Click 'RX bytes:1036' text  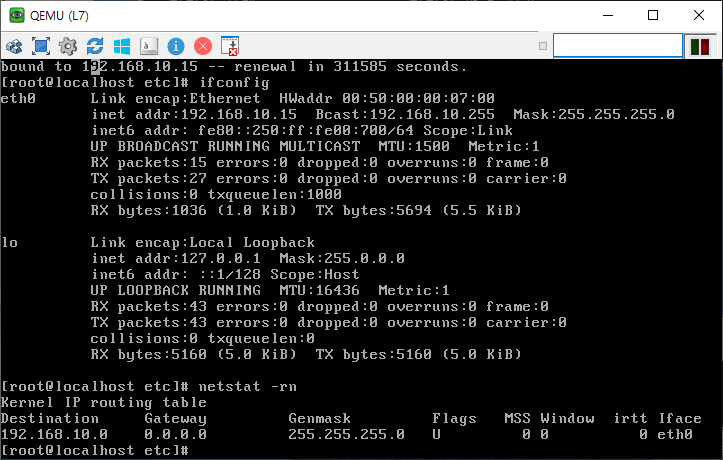tap(148, 211)
